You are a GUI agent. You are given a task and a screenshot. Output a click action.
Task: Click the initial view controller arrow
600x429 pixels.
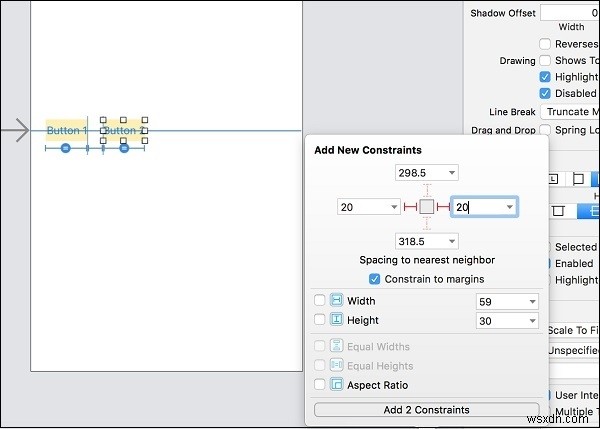coord(16,131)
